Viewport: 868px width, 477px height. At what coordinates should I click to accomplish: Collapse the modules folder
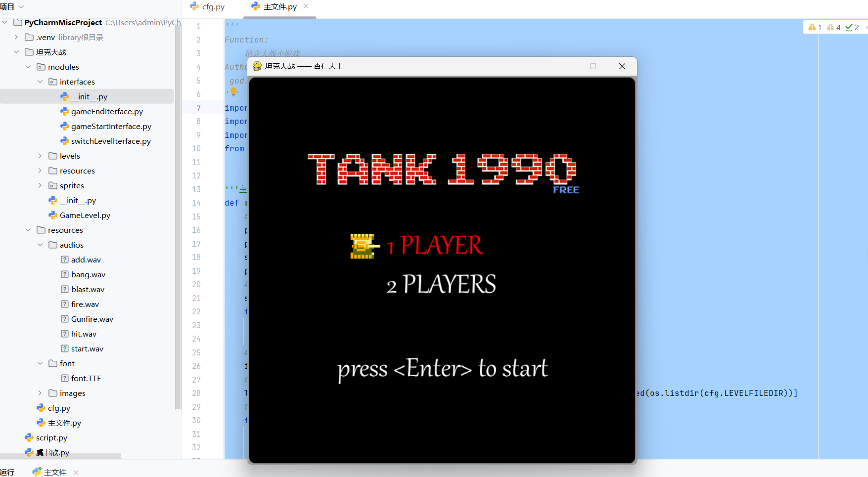pos(28,67)
